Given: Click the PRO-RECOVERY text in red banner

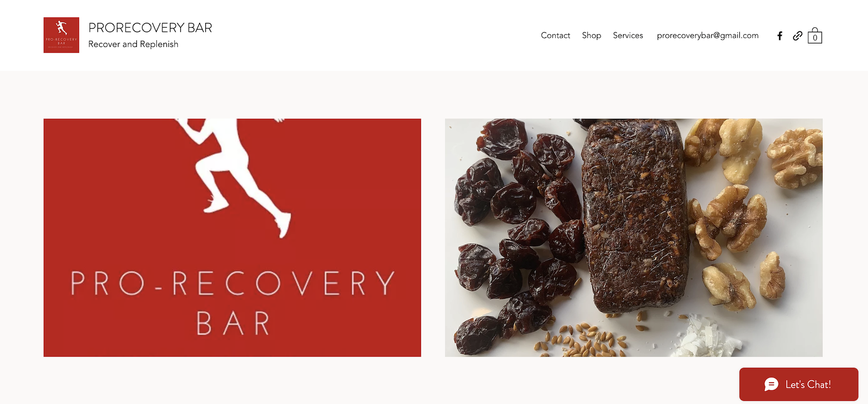Looking at the screenshot, I should pyautogui.click(x=233, y=283).
